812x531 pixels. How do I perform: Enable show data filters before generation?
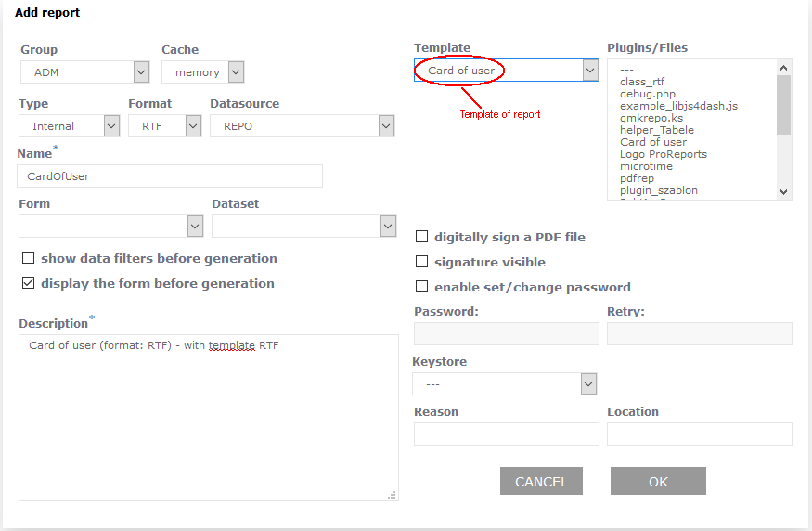(29, 258)
